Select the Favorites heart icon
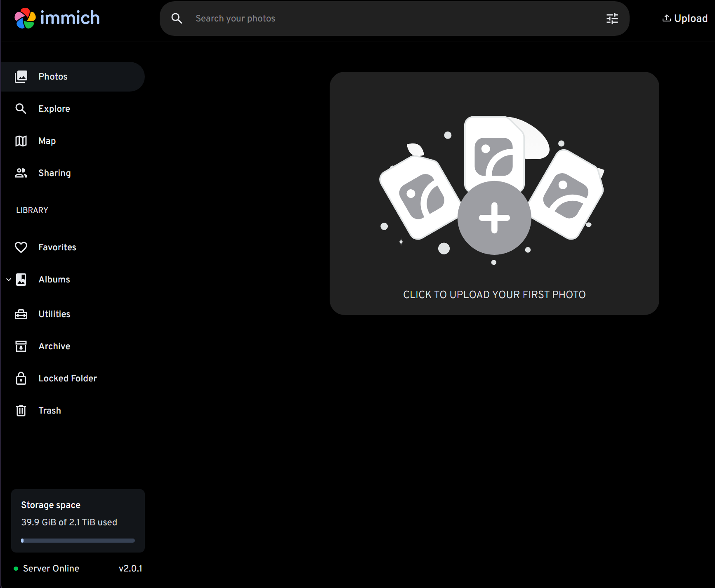Screen dimensions: 715x588 [21, 247]
